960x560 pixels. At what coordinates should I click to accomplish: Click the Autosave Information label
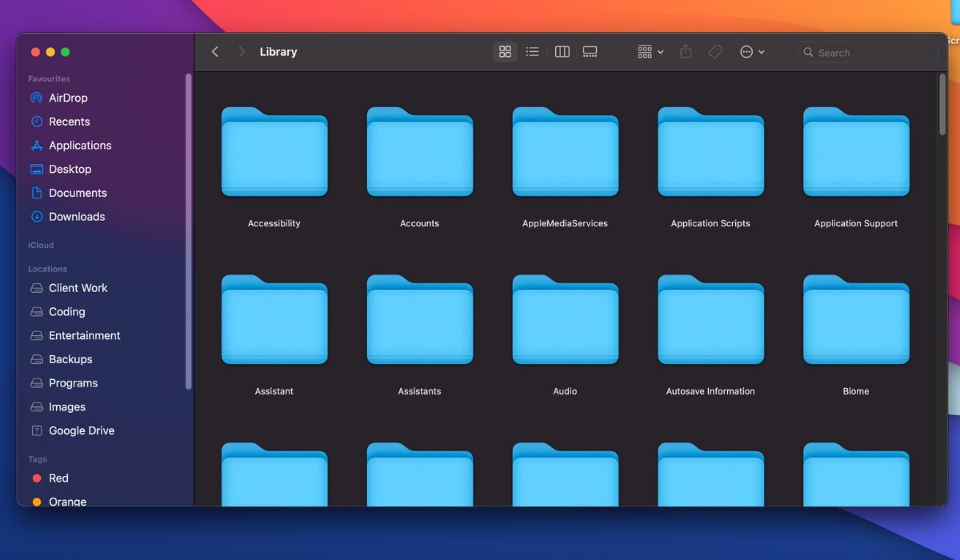[710, 391]
